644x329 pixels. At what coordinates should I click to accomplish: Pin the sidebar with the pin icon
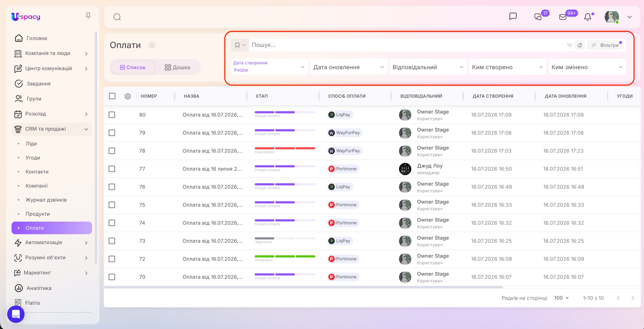pyautogui.click(x=88, y=16)
